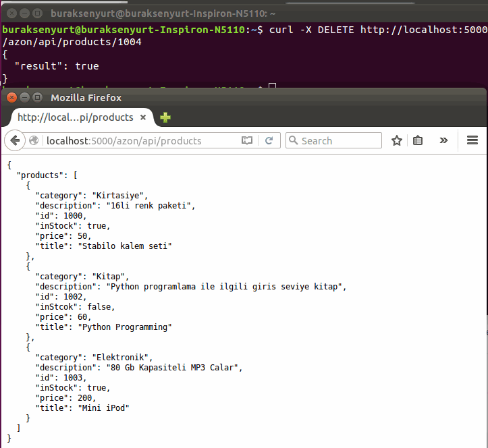Image resolution: width=488 pixels, height=448 pixels.
Task: Open the Firefox hamburger menu
Action: (x=472, y=140)
